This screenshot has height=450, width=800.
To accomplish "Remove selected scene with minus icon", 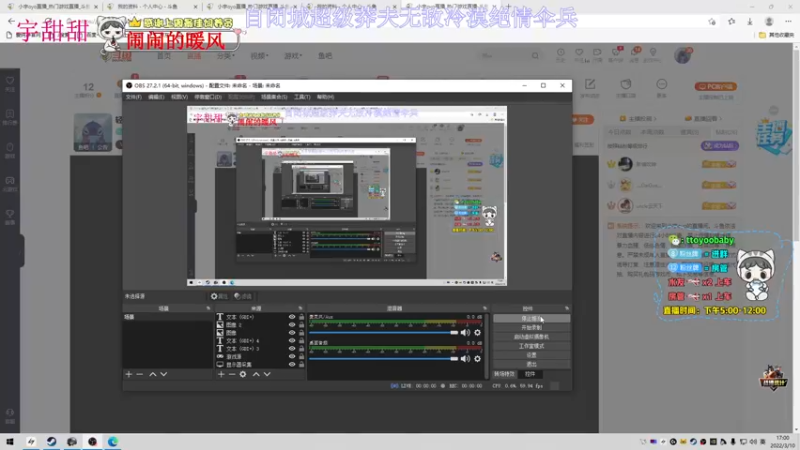I will (140, 374).
